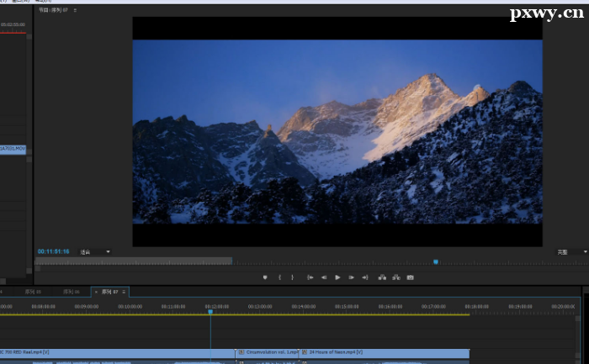Image resolution: width=589 pixels, height=364 pixels.
Task: Click the Lift icon
Action: pyautogui.click(x=382, y=277)
